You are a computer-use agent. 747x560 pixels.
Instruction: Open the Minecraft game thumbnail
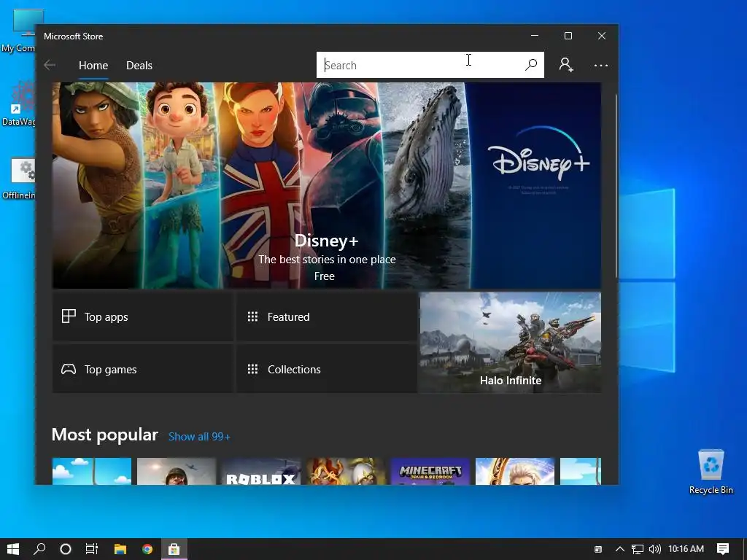(x=430, y=471)
